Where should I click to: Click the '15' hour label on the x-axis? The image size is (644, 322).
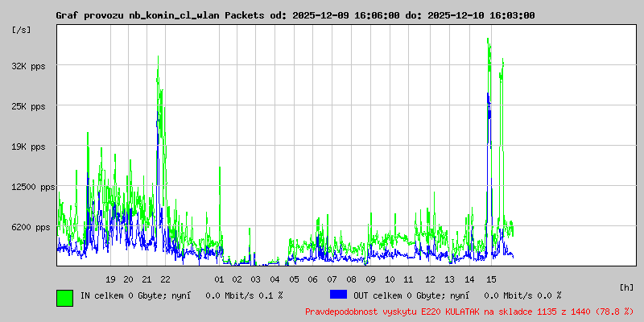coord(491,279)
